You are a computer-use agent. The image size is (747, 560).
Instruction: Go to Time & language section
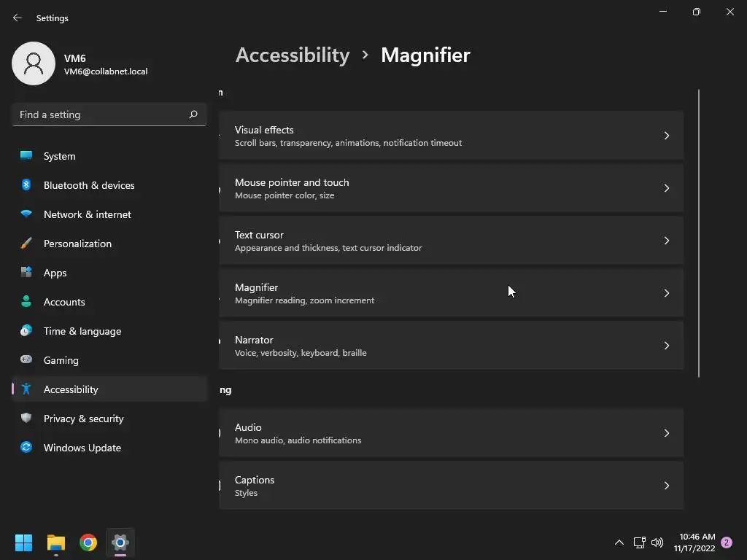[82, 331]
